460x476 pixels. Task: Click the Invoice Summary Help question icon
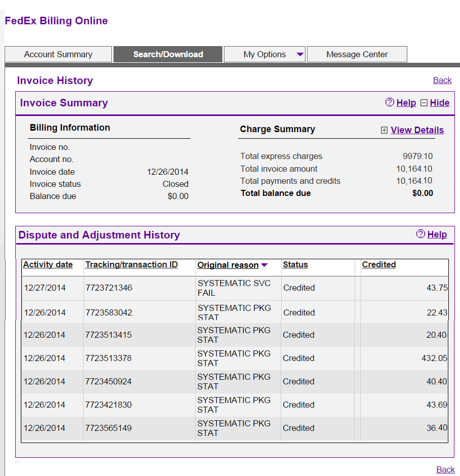[390, 102]
